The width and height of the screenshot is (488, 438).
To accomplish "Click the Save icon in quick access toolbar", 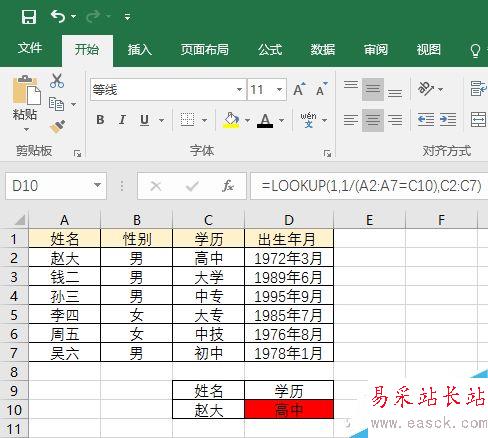I will (x=29, y=16).
